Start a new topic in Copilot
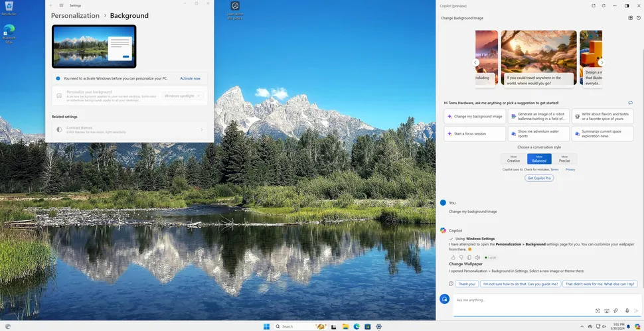The image size is (644, 331). point(445,299)
